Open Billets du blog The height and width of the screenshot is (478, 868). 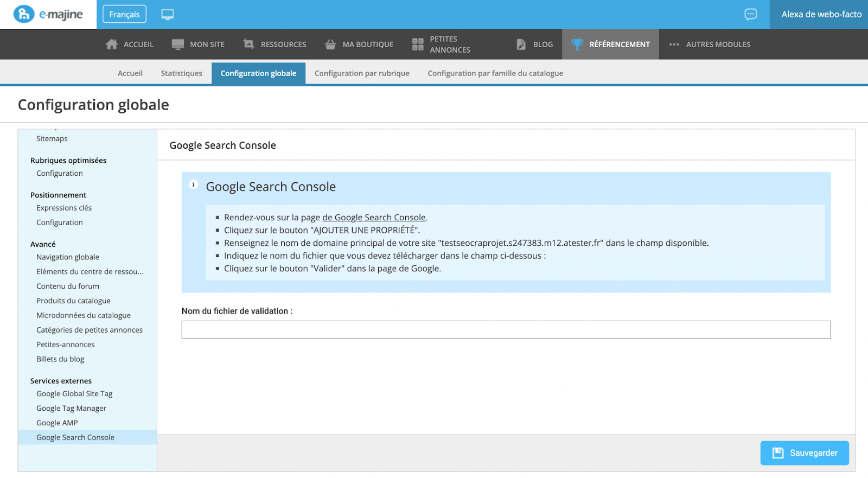coord(60,360)
